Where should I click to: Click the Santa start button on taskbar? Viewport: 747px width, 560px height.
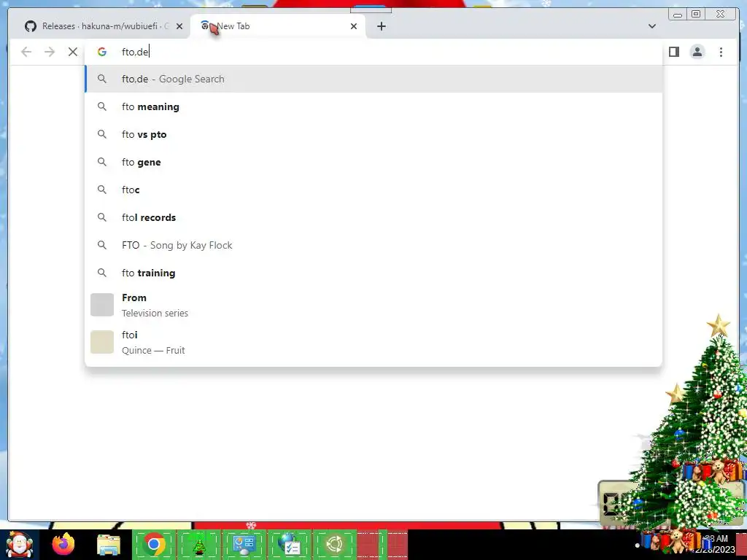pyautogui.click(x=20, y=545)
